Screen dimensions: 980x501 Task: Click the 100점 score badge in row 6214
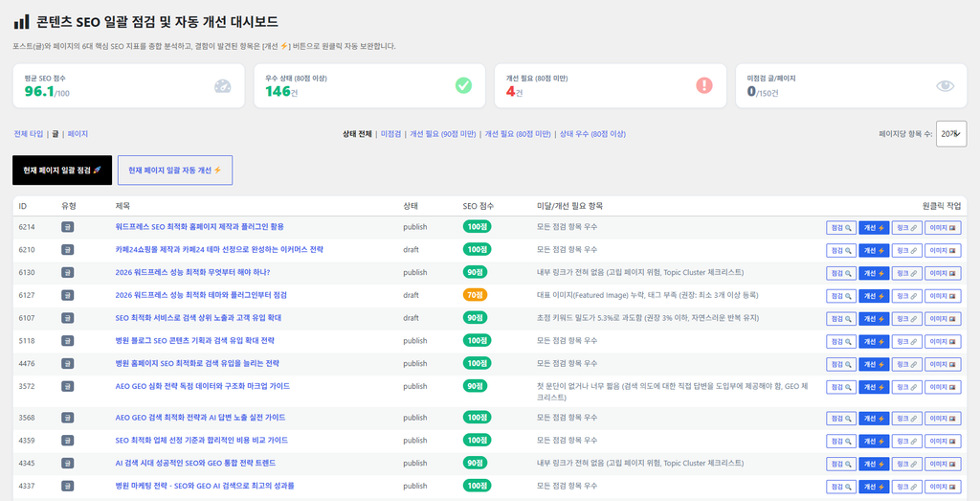477,226
